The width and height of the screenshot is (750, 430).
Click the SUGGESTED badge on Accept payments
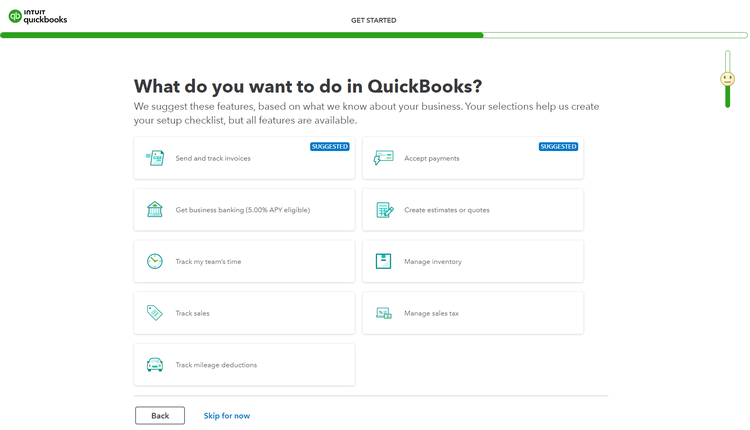pos(558,146)
